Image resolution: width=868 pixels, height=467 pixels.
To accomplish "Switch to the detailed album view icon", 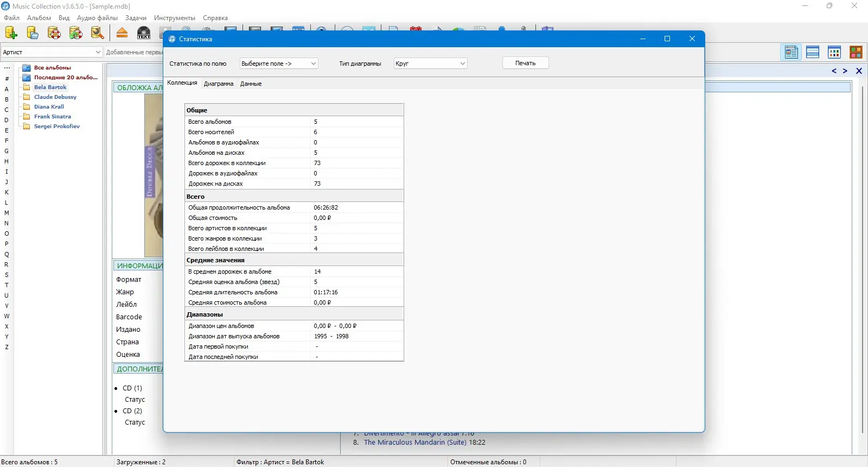I will (x=792, y=52).
